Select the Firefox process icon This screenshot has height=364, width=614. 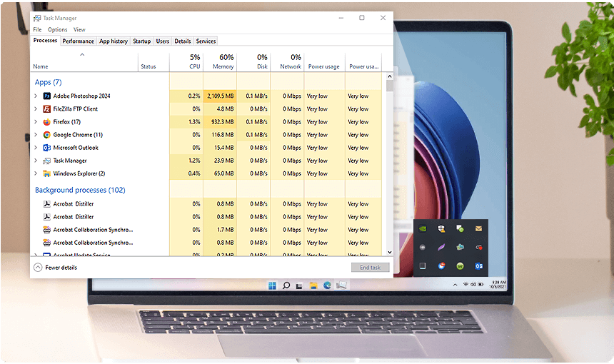pos(46,122)
